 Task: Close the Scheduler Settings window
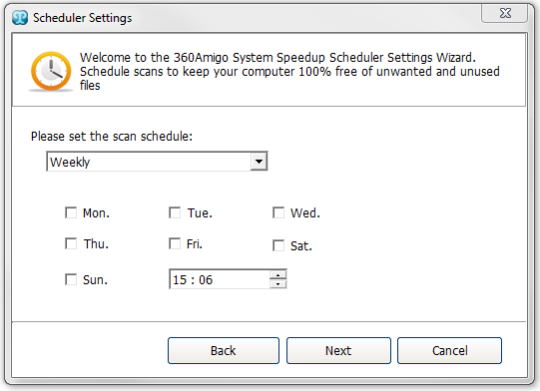pyautogui.click(x=505, y=13)
